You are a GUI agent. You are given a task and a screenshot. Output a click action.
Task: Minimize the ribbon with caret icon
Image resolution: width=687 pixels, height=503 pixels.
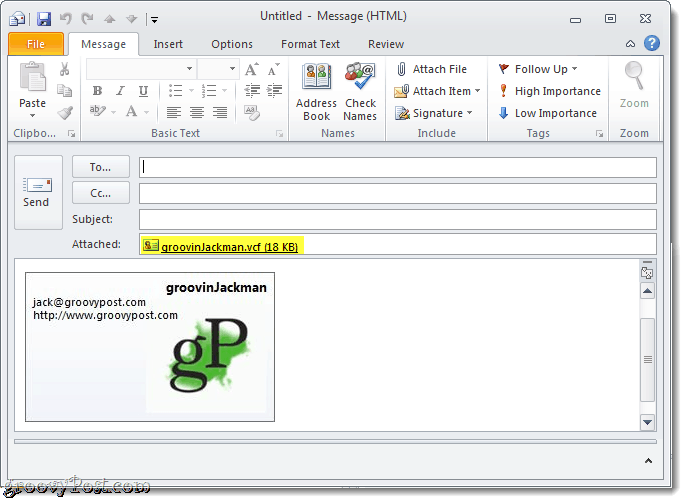(x=630, y=44)
